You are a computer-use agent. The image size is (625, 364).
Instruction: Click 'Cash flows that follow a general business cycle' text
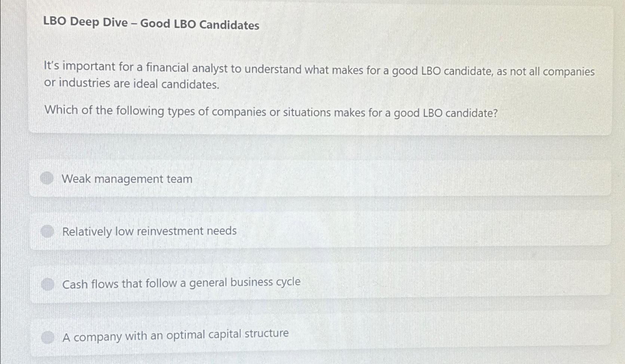point(181,283)
